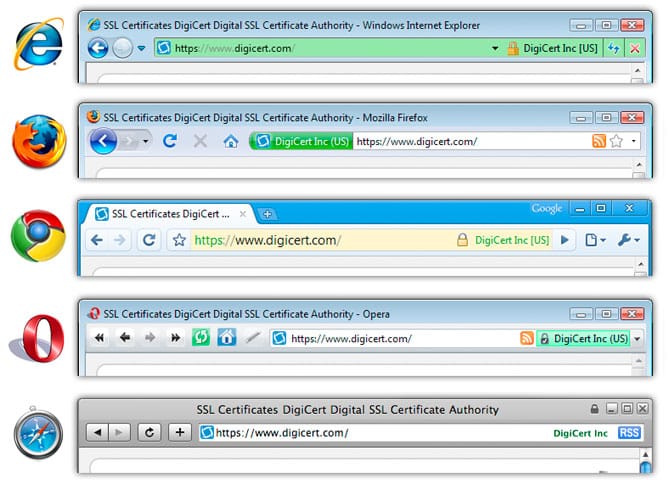Screen dimensions: 672x489
Task: Toggle the Firefox bookmark star
Action: pos(616,141)
